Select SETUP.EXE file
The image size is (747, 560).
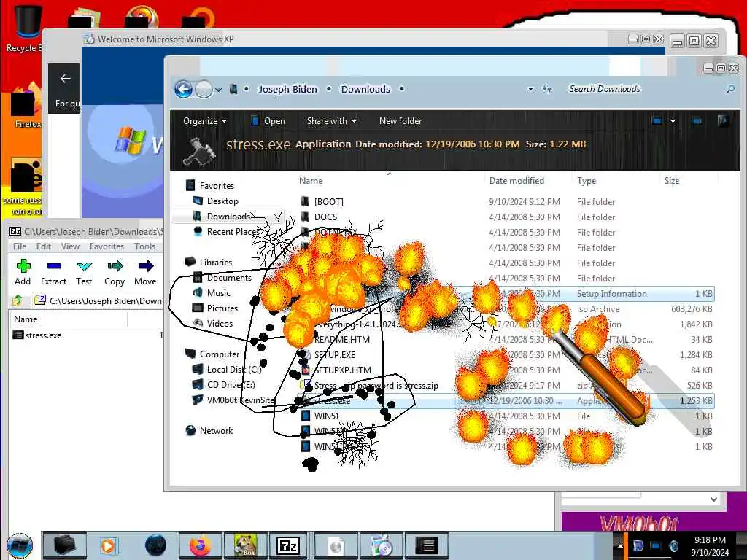coord(329,355)
